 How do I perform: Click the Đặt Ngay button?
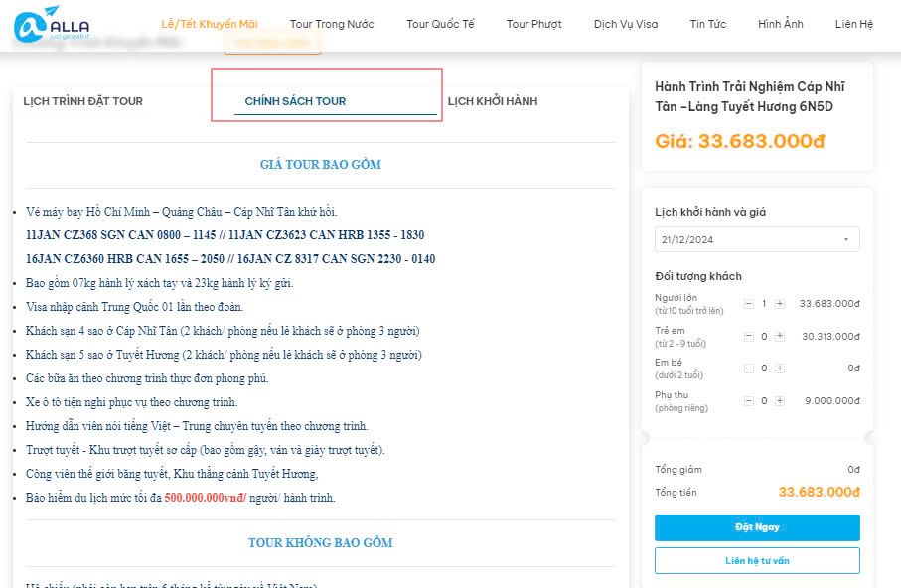click(x=757, y=527)
